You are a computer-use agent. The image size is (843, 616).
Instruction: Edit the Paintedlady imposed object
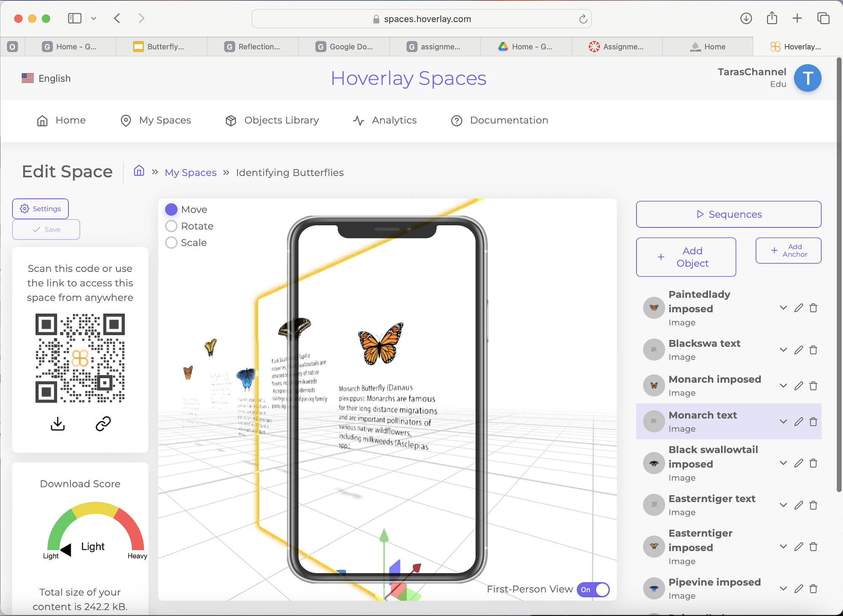click(798, 308)
